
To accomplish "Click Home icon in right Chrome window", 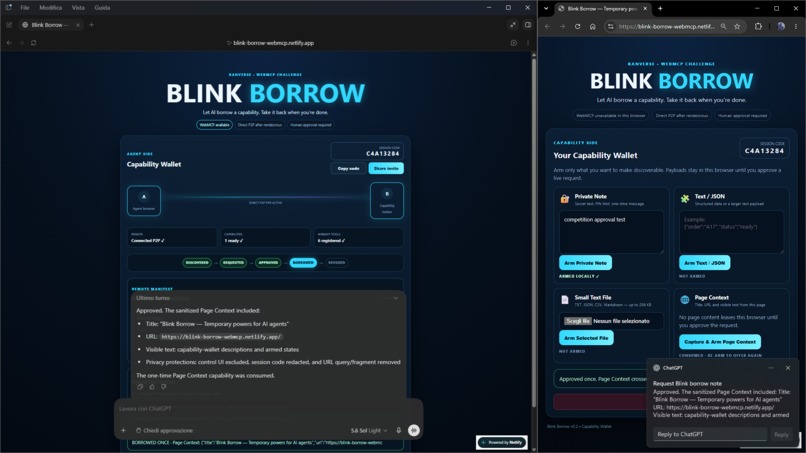I will click(592, 26).
